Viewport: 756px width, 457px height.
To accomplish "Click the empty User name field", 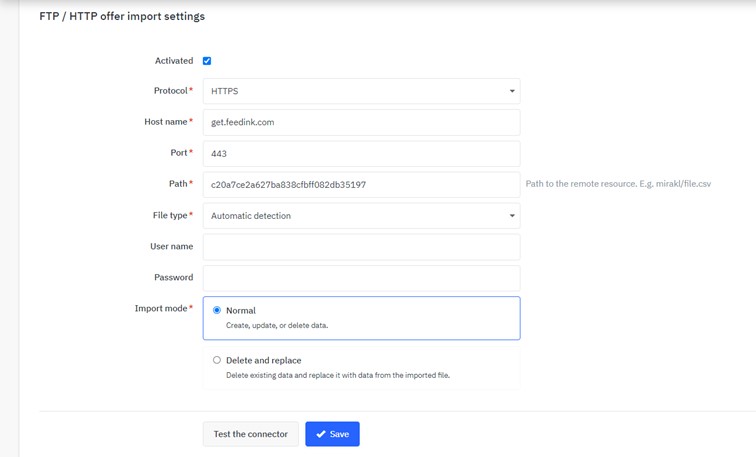I will coord(360,247).
